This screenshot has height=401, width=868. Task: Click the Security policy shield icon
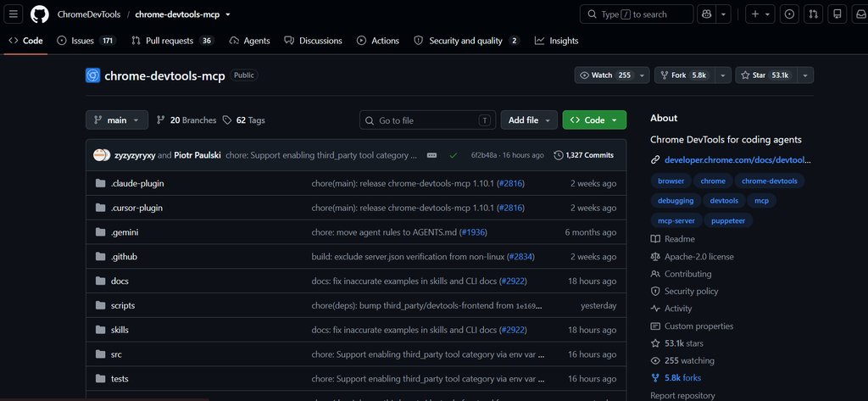coord(655,291)
